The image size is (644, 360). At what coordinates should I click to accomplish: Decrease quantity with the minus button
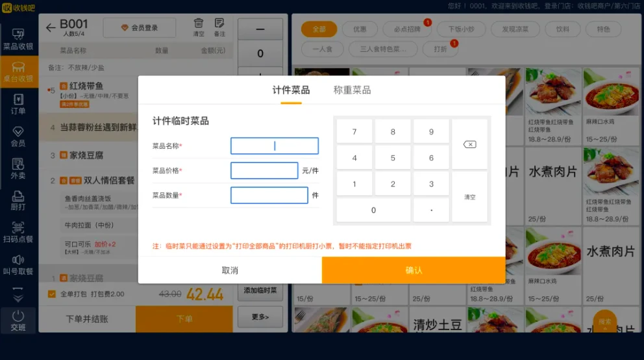click(x=260, y=29)
